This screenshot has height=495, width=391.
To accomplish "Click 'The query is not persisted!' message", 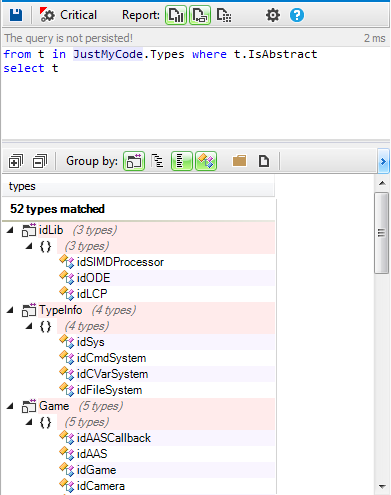I will (x=68, y=38).
